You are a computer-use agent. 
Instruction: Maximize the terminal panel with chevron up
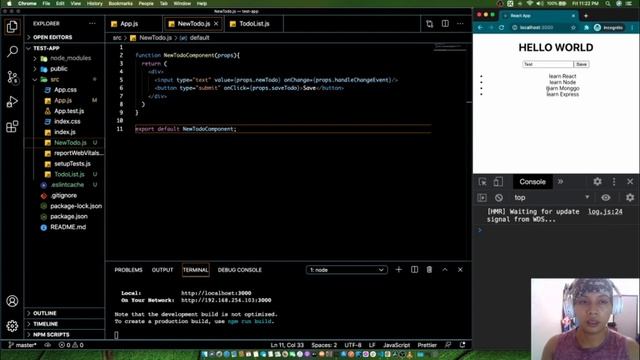coord(445,269)
